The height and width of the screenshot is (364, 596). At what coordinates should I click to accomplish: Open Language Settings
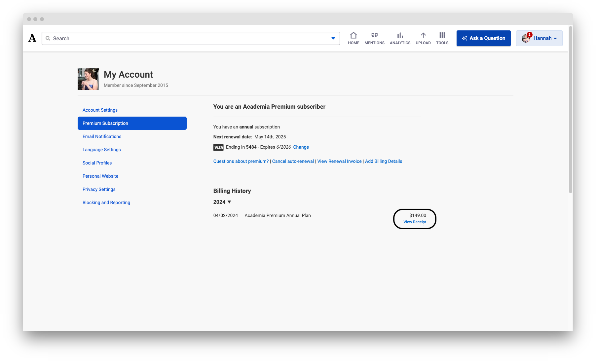101,150
